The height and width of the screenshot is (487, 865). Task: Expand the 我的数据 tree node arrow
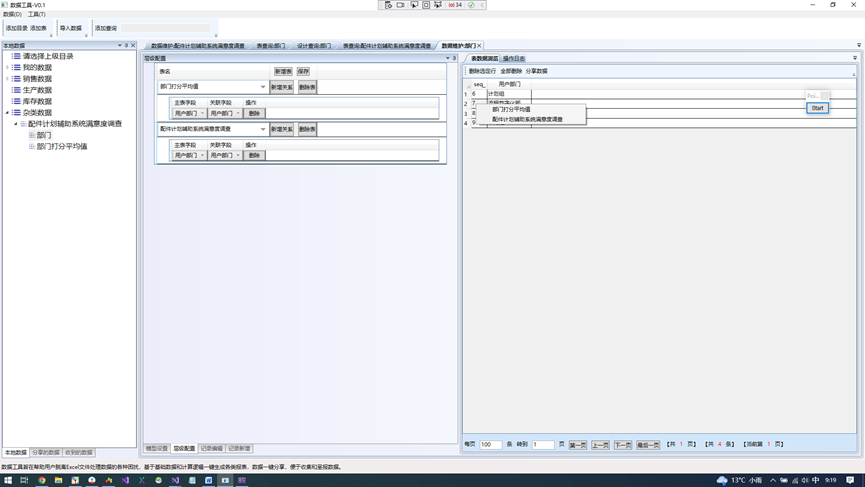pos(7,67)
